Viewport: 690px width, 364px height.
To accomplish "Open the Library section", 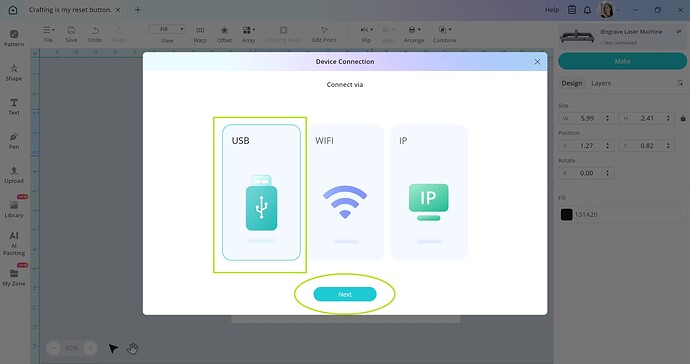I will point(14,209).
